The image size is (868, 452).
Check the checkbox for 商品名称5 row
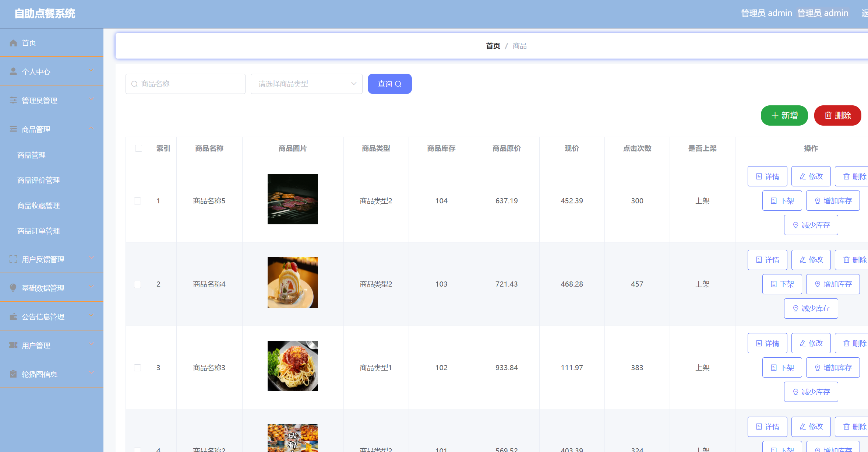pos(138,201)
